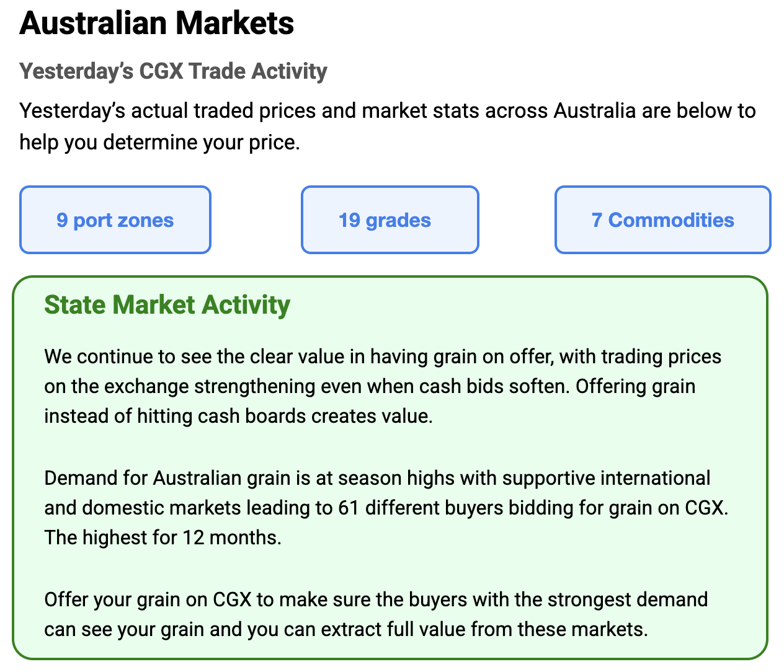Screen dimensions: 784x672
Task: Click the green "State Market Activity" heading
Action: 167,305
